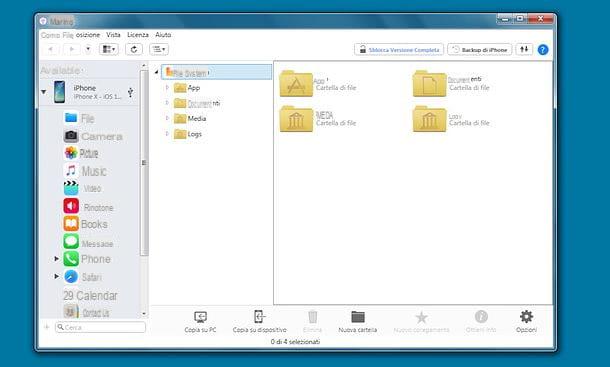Select the Video item in sidebar

(82, 188)
